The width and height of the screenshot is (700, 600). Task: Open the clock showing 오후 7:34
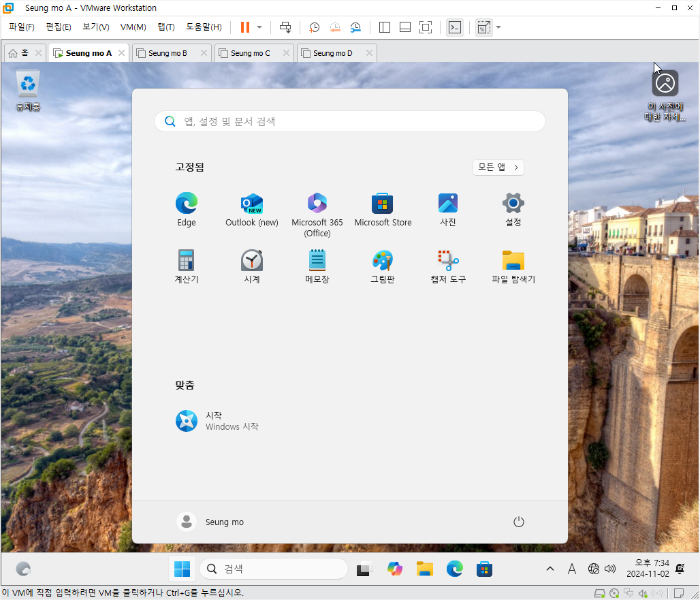(x=648, y=568)
